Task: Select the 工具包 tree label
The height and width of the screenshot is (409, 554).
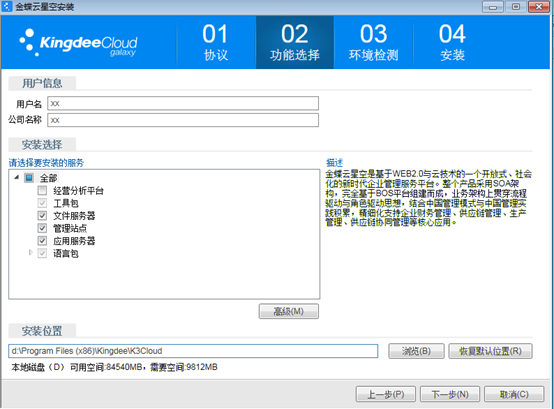Action: [x=66, y=203]
